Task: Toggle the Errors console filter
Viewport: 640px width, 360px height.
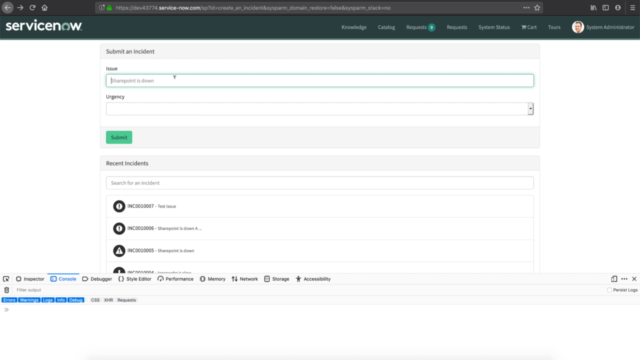Action: pyautogui.click(x=9, y=300)
